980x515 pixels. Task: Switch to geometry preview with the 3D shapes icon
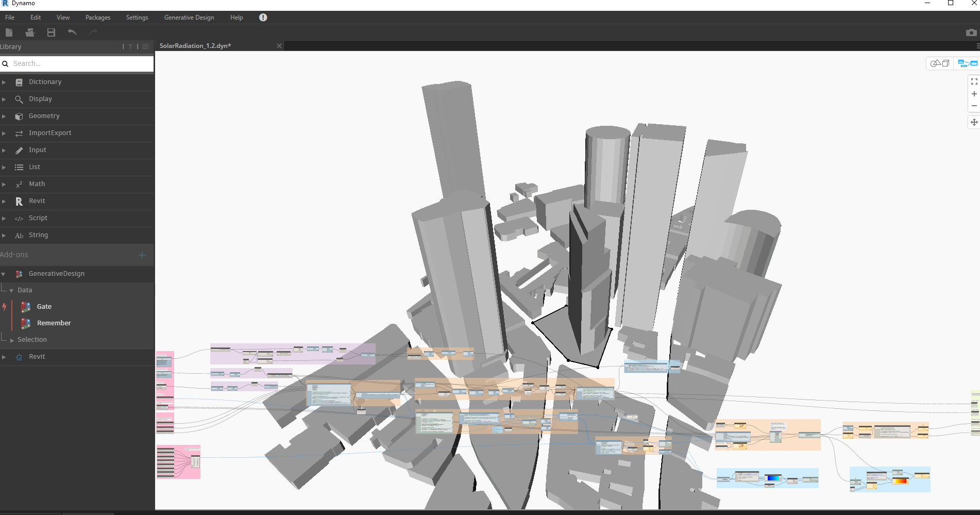point(940,63)
